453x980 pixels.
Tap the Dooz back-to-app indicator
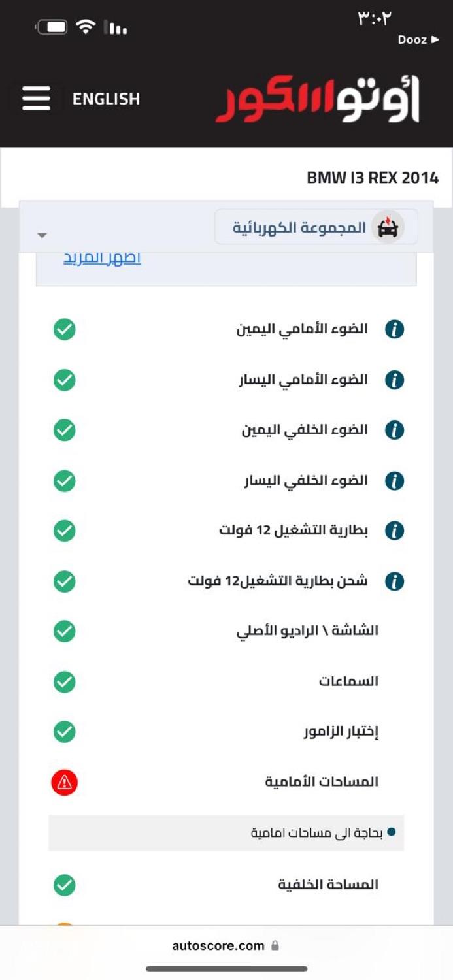[x=418, y=40]
